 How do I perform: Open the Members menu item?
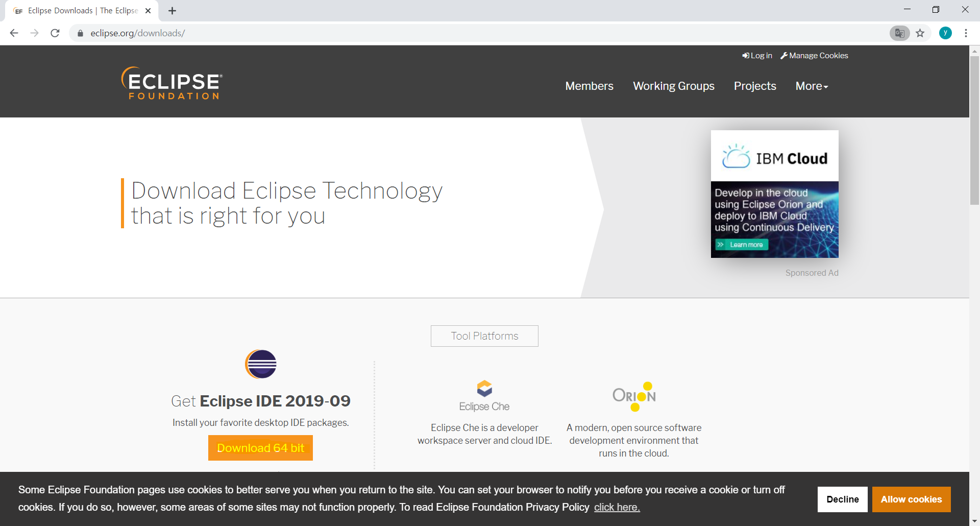(589, 86)
